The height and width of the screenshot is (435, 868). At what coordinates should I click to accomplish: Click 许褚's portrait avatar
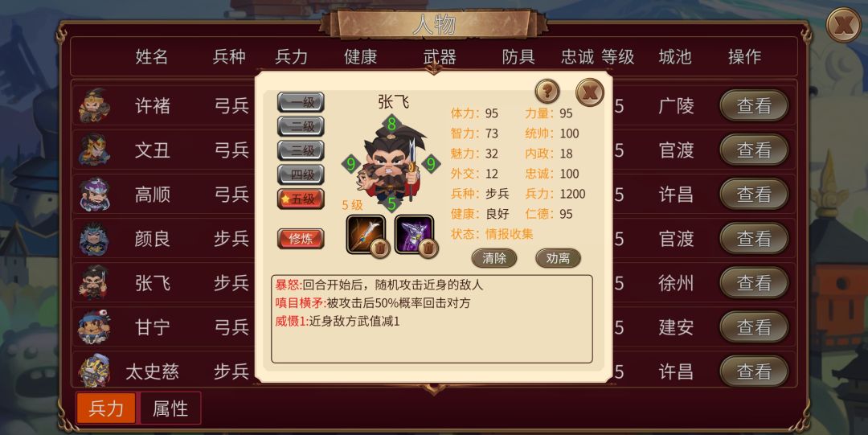pyautogui.click(x=93, y=106)
